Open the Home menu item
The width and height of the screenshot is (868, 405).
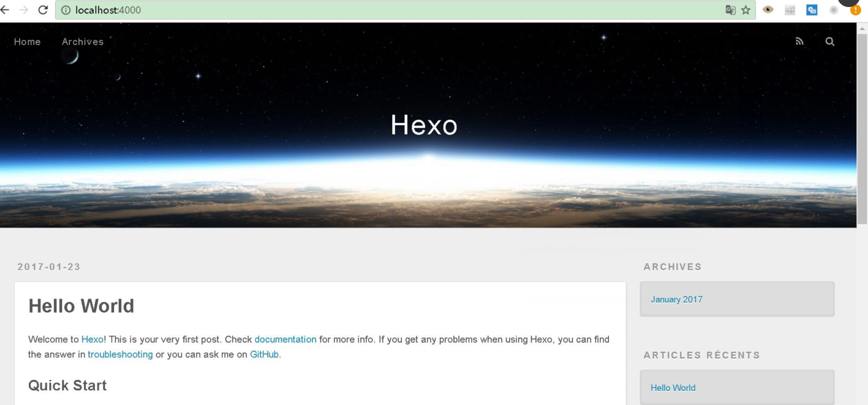tap(27, 42)
